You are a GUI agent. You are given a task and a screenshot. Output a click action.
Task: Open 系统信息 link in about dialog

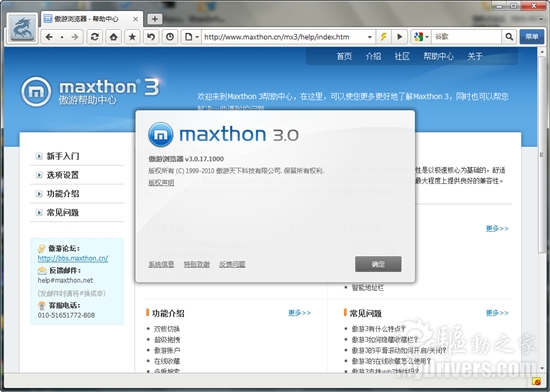[x=161, y=264]
